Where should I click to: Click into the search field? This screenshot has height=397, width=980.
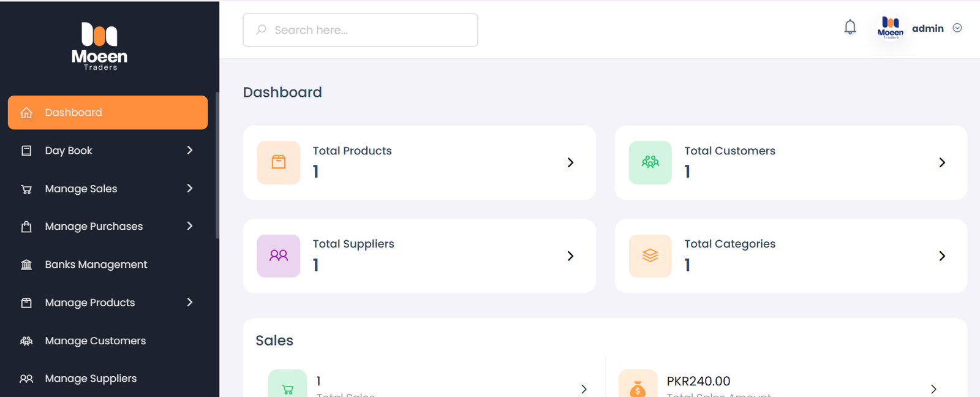[x=360, y=29]
